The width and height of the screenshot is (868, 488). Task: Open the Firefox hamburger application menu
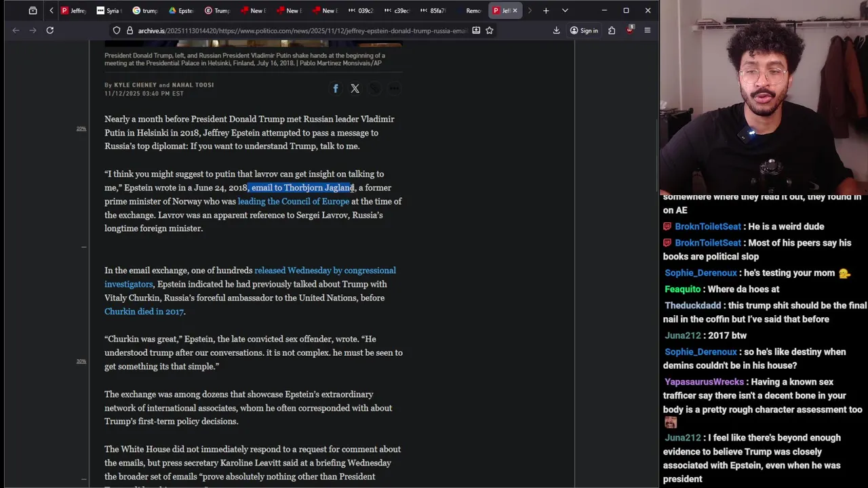coord(648,30)
